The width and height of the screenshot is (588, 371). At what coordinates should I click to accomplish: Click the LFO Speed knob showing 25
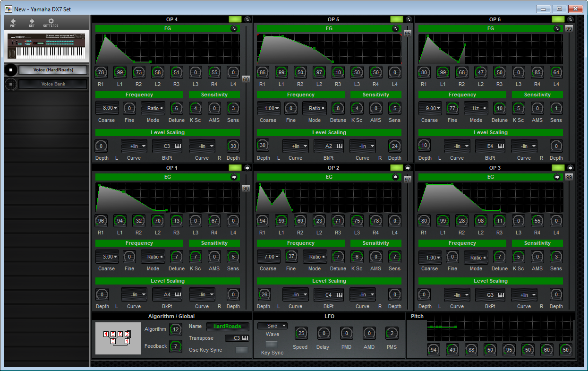tap(301, 333)
